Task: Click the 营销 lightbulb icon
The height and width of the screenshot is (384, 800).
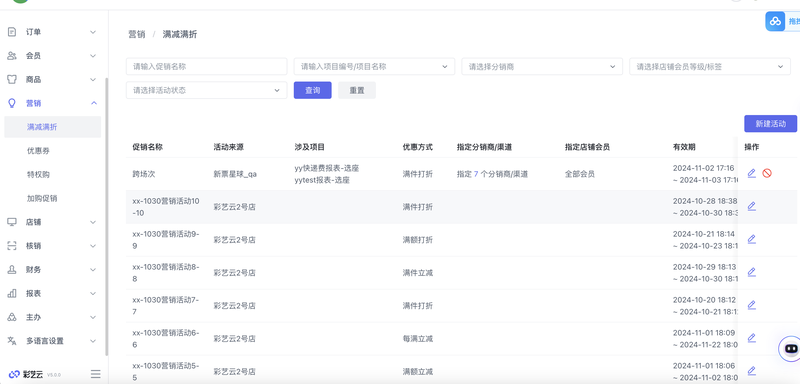Action: click(12, 103)
